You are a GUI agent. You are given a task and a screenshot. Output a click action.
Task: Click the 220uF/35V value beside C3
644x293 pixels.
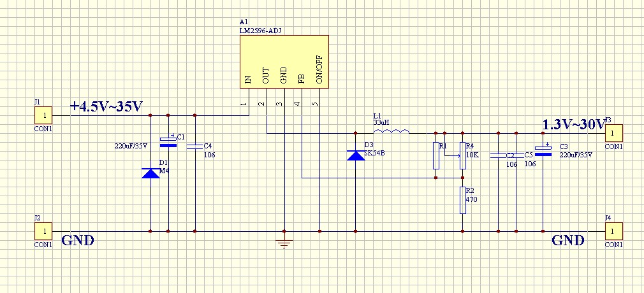(x=576, y=155)
